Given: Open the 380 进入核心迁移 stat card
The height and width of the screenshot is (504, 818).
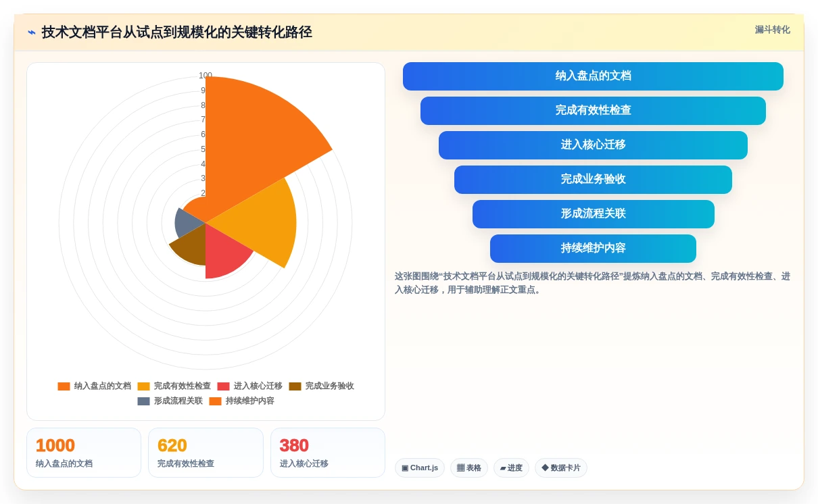Looking at the screenshot, I should [x=328, y=453].
